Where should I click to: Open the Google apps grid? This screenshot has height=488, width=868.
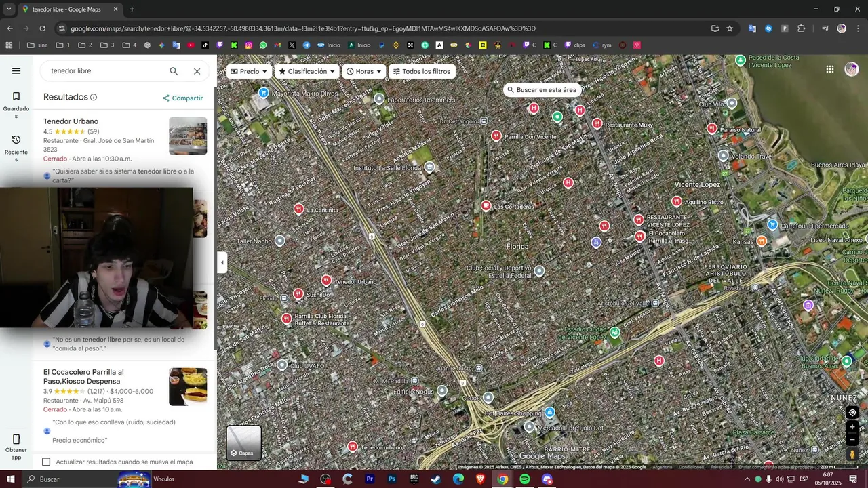tap(830, 69)
